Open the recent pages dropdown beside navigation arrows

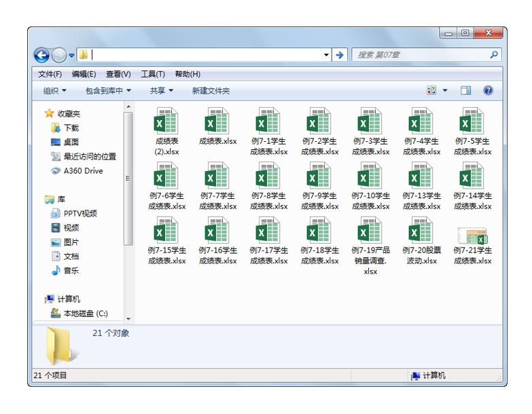(x=71, y=55)
